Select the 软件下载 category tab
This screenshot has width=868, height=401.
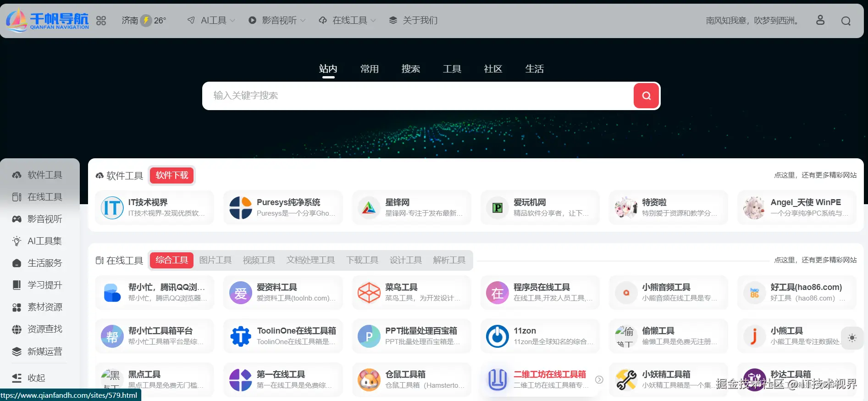click(172, 175)
